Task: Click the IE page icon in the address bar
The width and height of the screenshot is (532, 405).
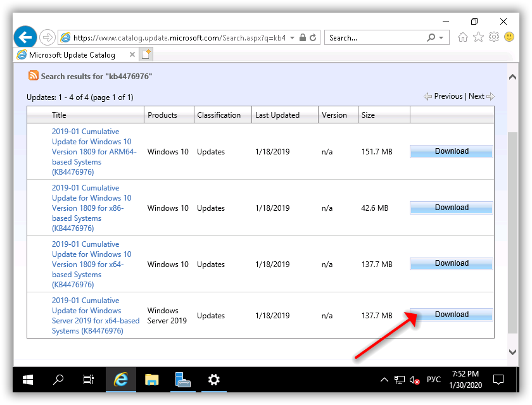Action: [65, 37]
